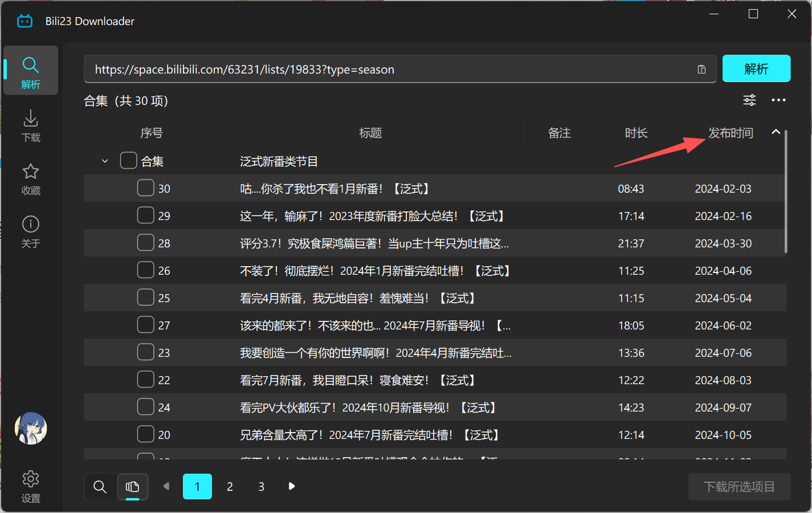Screen dimensions: 812x513
Task: Select the 解析 parse icon in sidebar
Action: tap(30, 66)
